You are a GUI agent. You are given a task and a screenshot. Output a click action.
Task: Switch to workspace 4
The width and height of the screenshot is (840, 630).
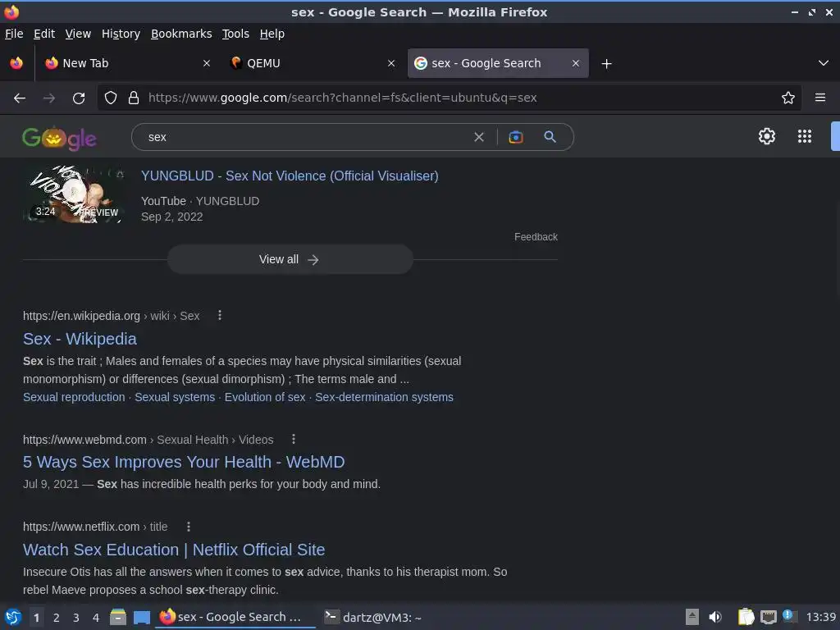coord(96,618)
